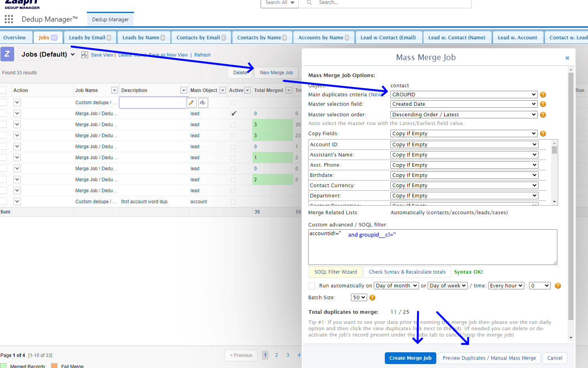Click the Cancel button in dialog
The width and height of the screenshot is (588, 368).
click(x=555, y=358)
